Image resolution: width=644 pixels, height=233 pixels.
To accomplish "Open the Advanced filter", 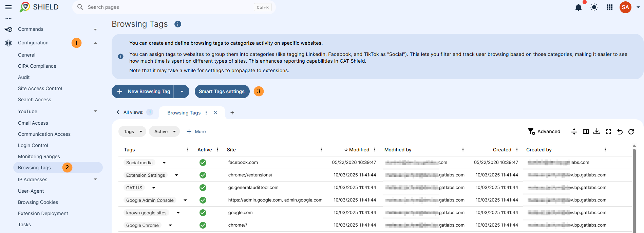I will click(x=544, y=131).
